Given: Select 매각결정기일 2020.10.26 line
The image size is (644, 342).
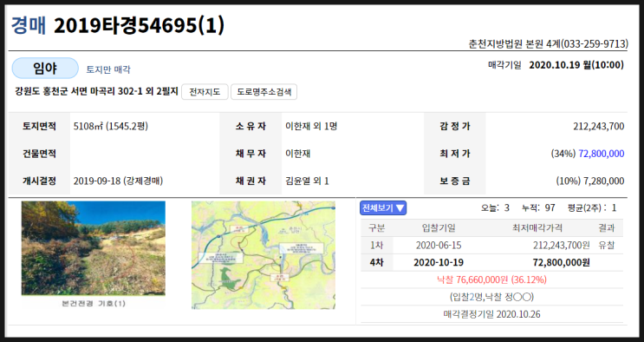Looking at the screenshot, I should click(x=491, y=314).
